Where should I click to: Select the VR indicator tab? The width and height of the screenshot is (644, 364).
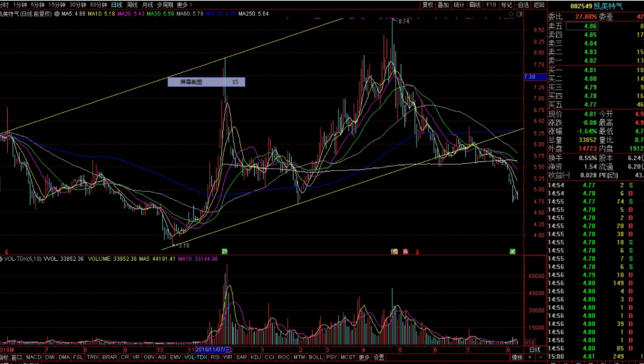point(136,358)
